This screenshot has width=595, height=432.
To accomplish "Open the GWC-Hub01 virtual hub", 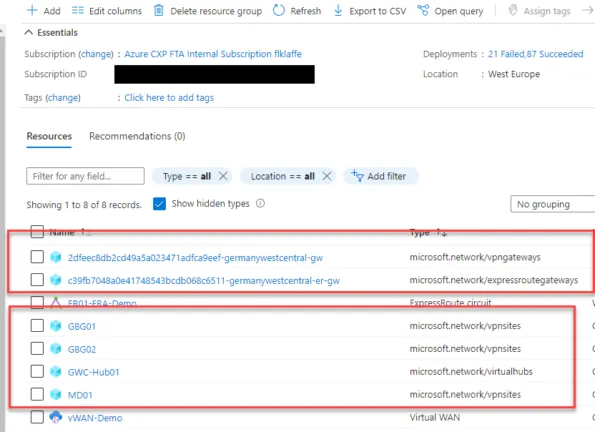I will coord(93,372).
